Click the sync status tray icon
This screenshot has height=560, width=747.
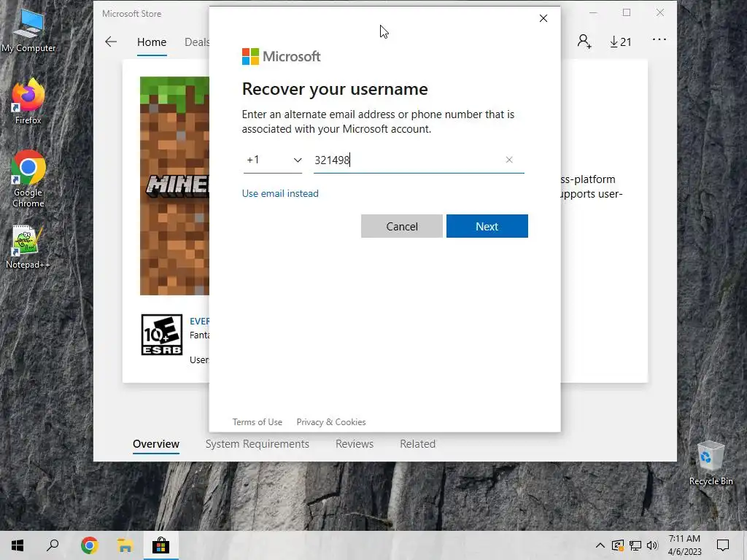tap(617, 545)
